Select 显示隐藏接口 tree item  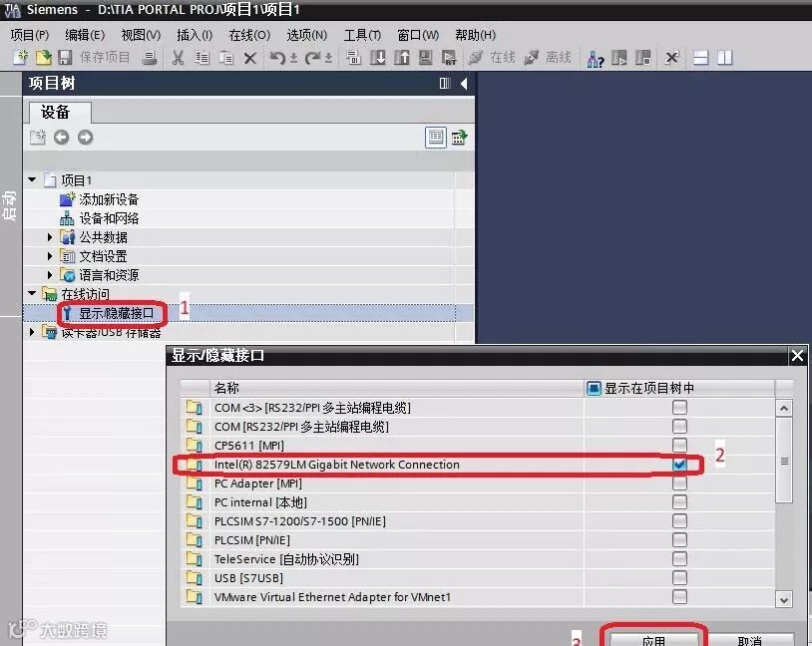117,313
